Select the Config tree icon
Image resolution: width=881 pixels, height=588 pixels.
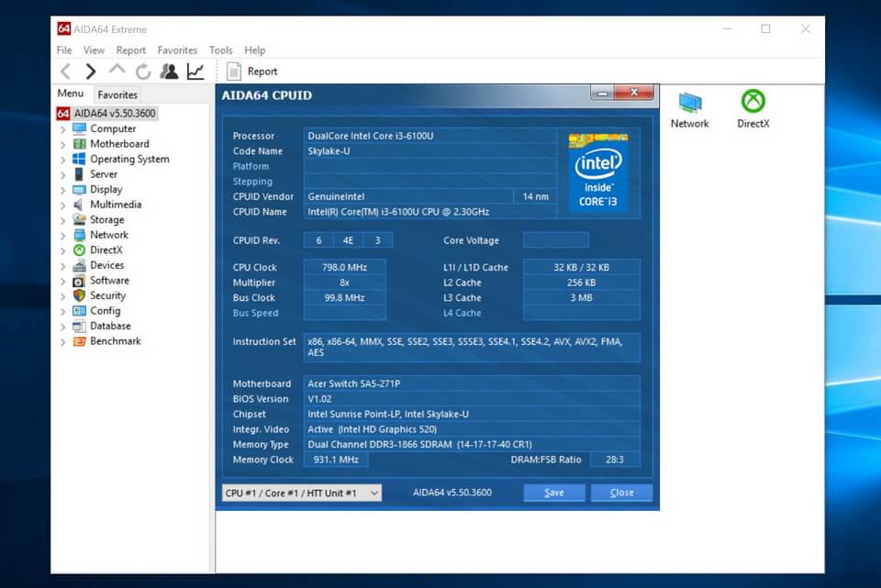[79, 311]
